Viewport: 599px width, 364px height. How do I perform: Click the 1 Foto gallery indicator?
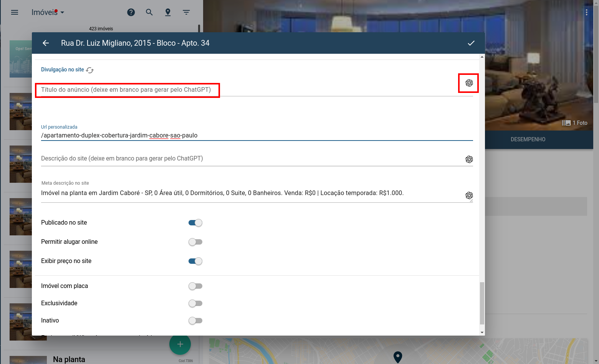(x=574, y=123)
